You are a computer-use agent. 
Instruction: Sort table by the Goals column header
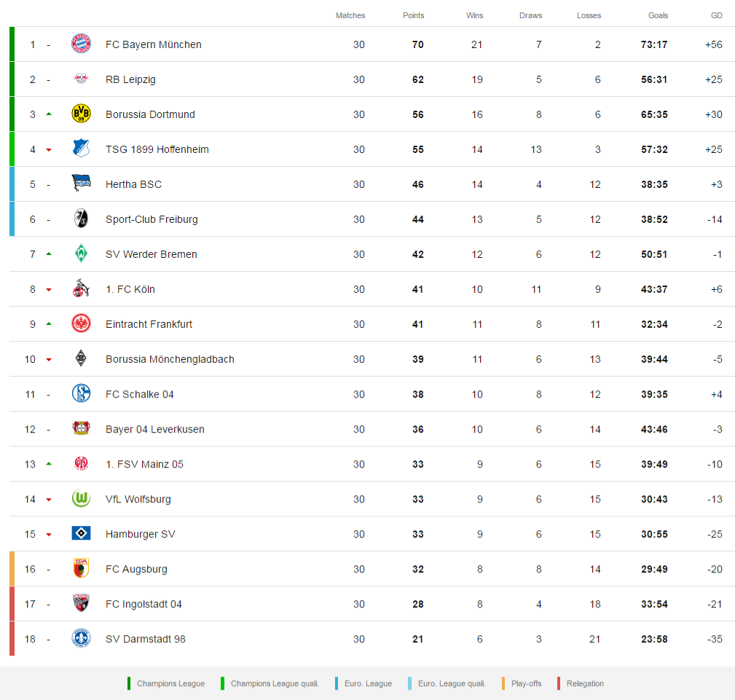[658, 15]
